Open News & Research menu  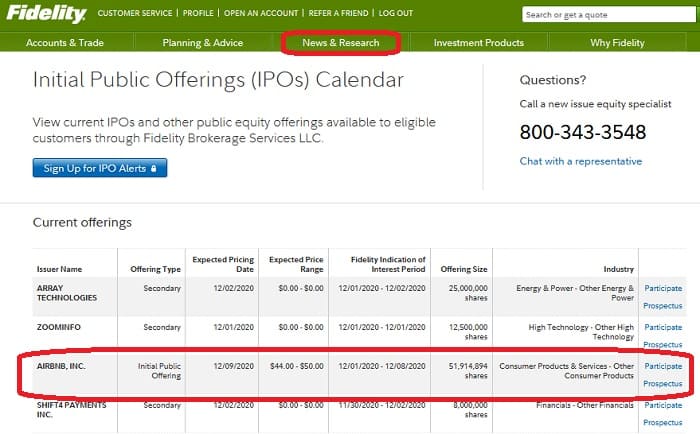[341, 43]
